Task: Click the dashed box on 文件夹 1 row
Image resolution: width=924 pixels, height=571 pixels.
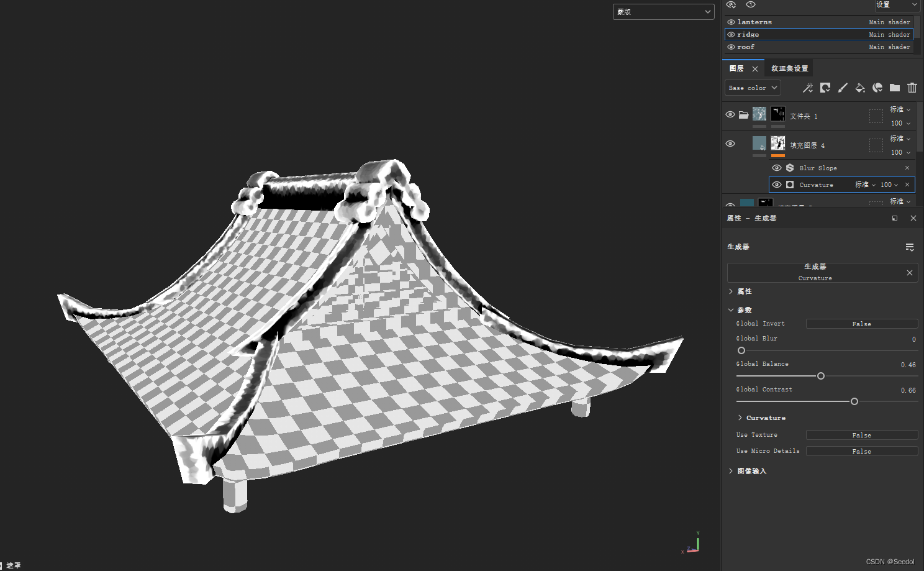Action: [876, 116]
